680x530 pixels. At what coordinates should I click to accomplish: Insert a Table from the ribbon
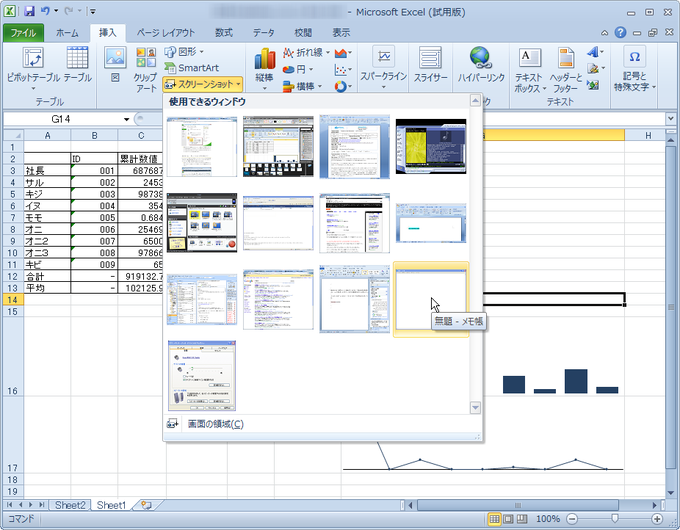[78, 65]
